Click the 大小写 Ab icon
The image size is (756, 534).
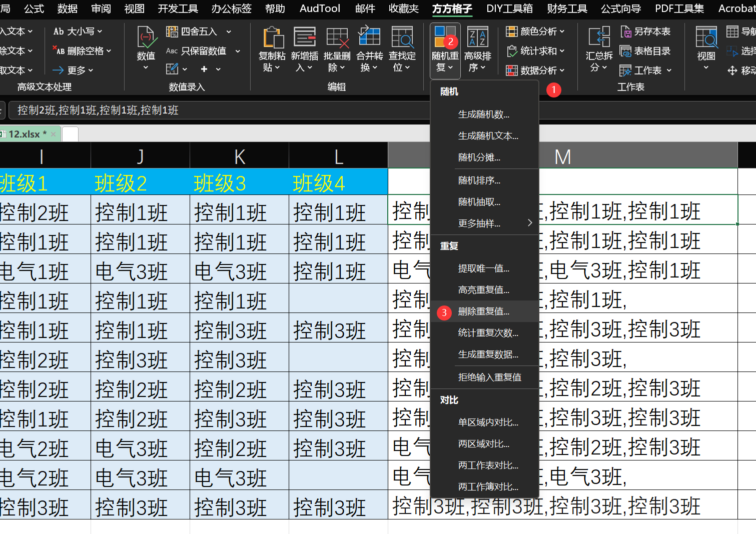pyautogui.click(x=59, y=31)
